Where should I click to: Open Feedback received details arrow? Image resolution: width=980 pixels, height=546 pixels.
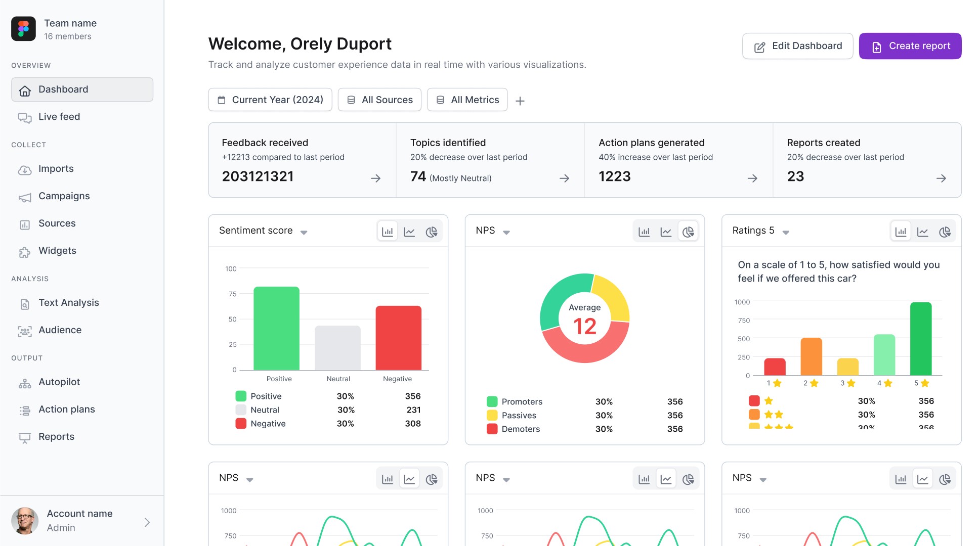[375, 178]
